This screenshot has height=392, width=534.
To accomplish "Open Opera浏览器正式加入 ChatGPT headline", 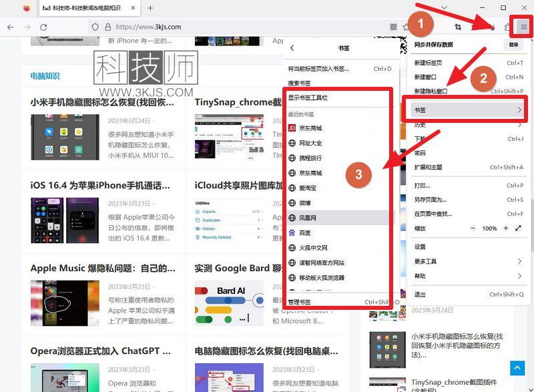I will pos(101,351).
